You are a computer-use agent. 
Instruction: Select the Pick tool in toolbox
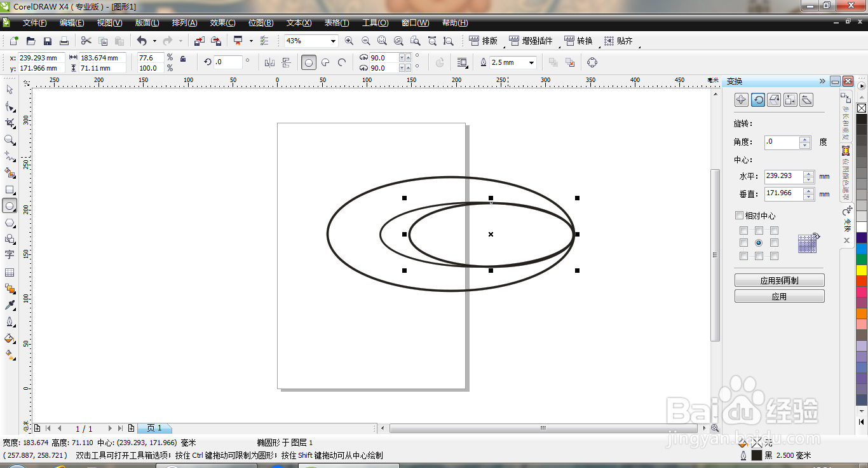[x=10, y=90]
